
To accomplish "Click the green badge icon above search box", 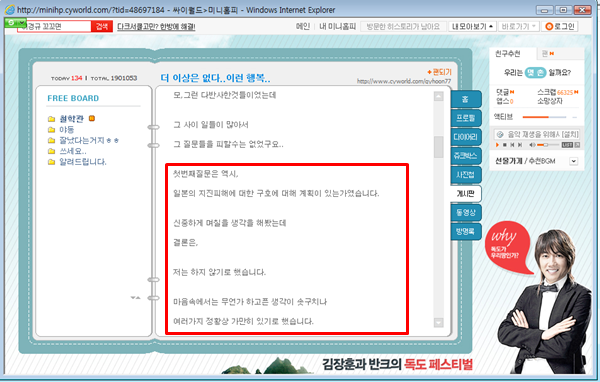I will click(x=15, y=22).
